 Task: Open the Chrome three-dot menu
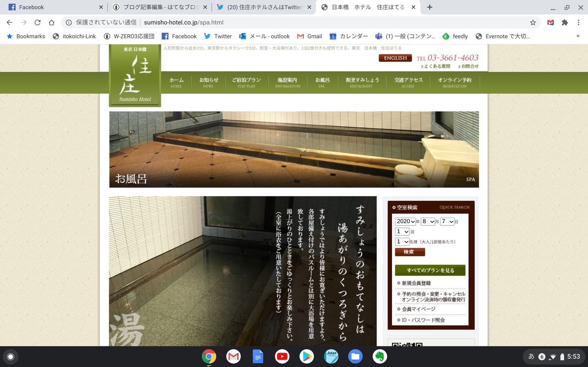coord(579,23)
